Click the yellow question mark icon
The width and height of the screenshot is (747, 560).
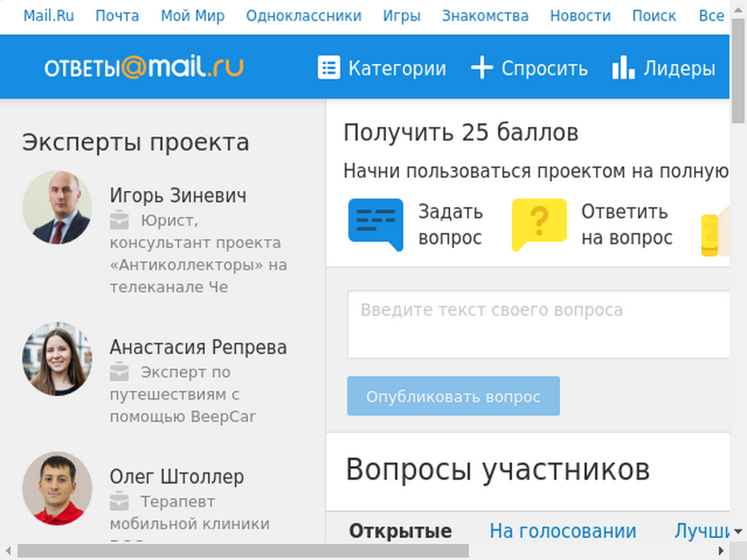[x=539, y=225]
